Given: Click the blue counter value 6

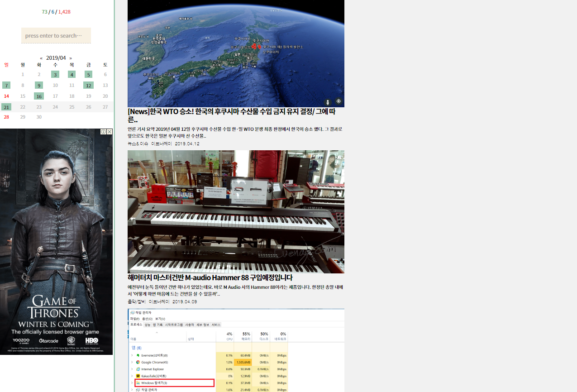Looking at the screenshot, I should 53,12.
